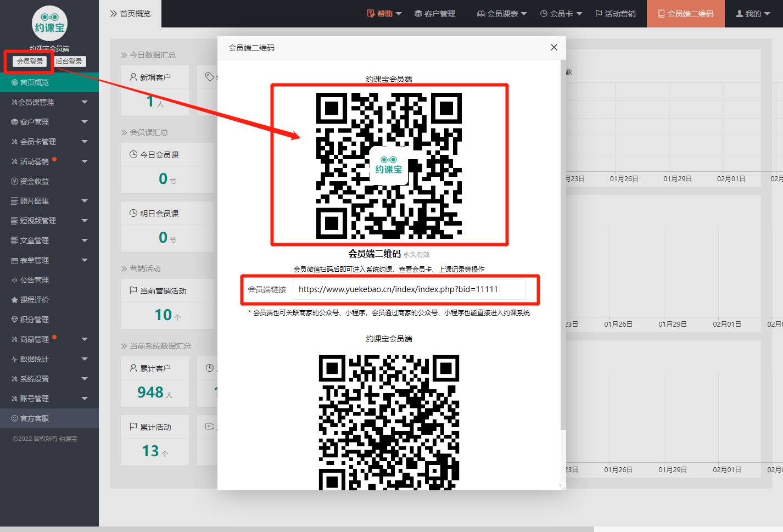Click the 约课宝 logo in sidebar
This screenshot has width=783, height=532.
(x=49, y=23)
